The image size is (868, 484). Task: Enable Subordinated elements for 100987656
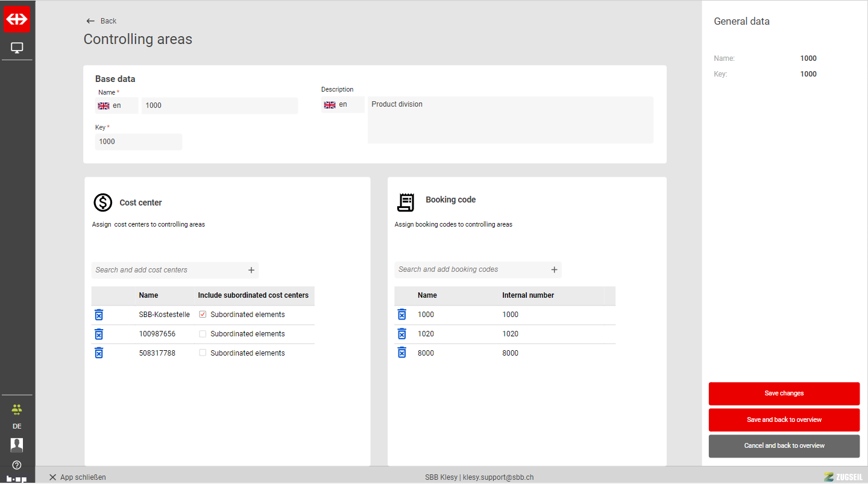click(x=203, y=334)
